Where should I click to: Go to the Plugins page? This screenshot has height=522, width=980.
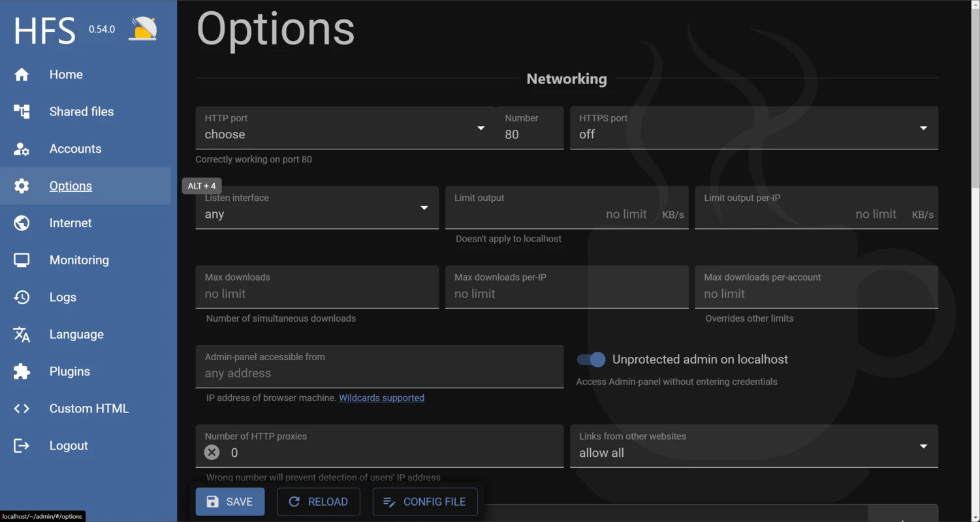coord(70,372)
